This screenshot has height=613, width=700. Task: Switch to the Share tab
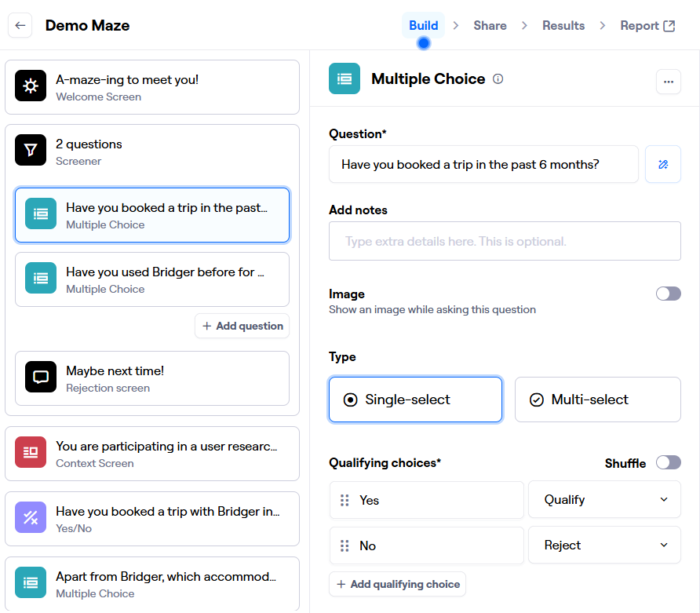coord(490,25)
